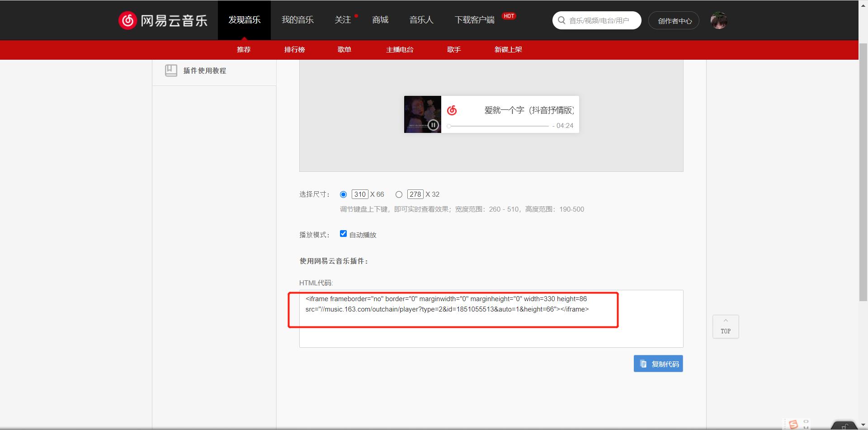Click the Sogou input method S icon
The width and height of the screenshot is (868, 430).
(793, 425)
